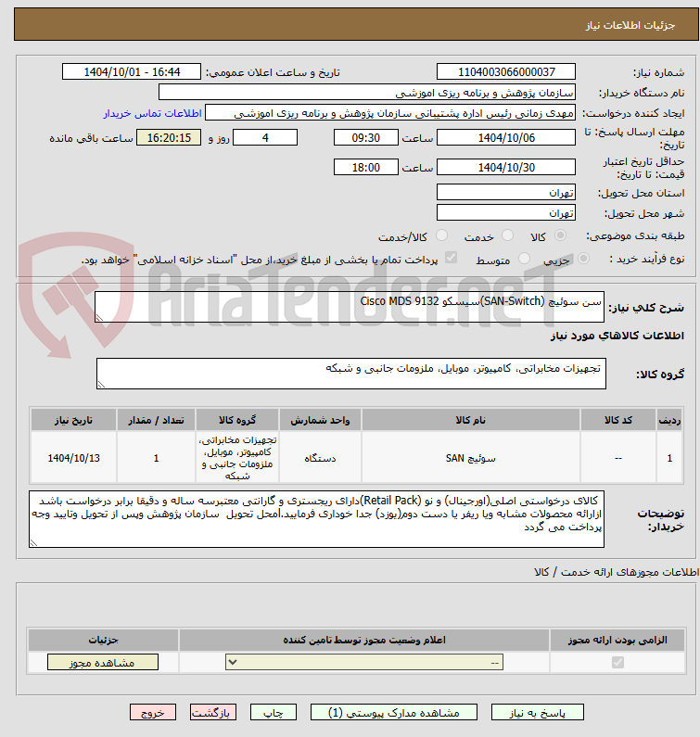Click the delivery city field تهران
Viewport: 700px width, 737px height.
(x=506, y=213)
